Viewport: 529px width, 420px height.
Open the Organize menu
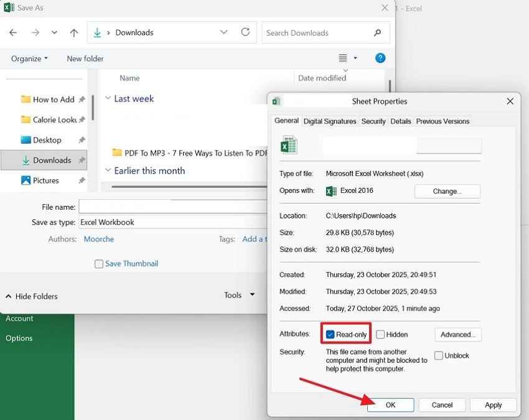pos(29,58)
